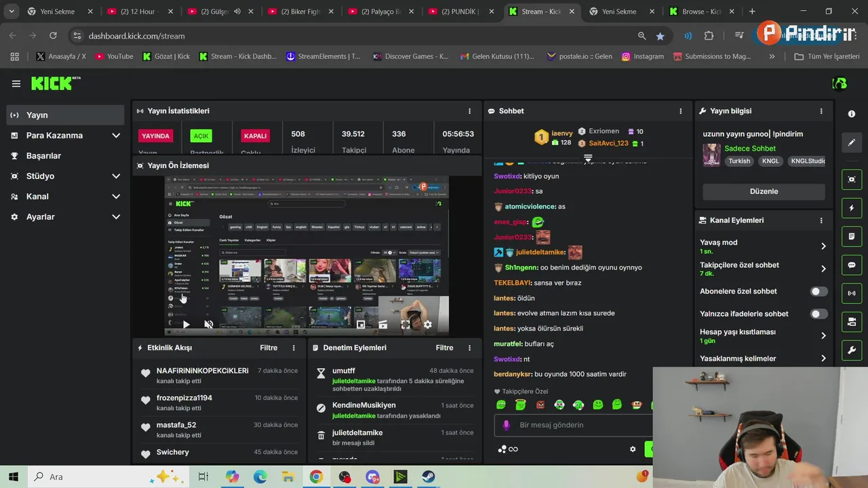Open Yasaklanmış kelimeler chevron
This screenshot has width=868, height=488.
823,359
